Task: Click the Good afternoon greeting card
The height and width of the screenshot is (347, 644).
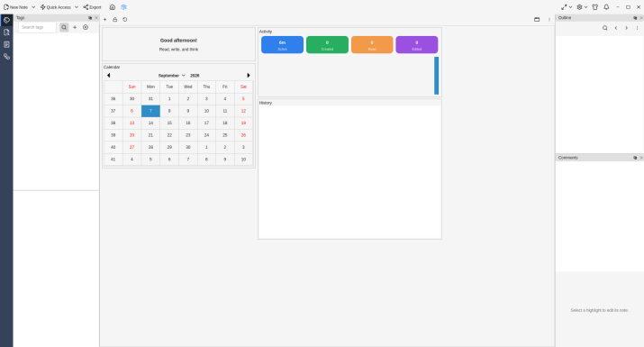Action: tap(178, 44)
